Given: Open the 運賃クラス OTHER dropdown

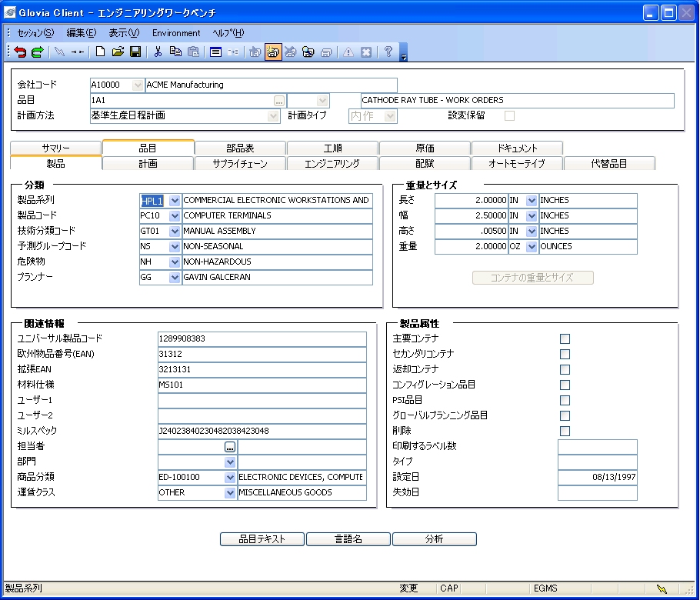Looking at the screenshot, I should (x=230, y=492).
